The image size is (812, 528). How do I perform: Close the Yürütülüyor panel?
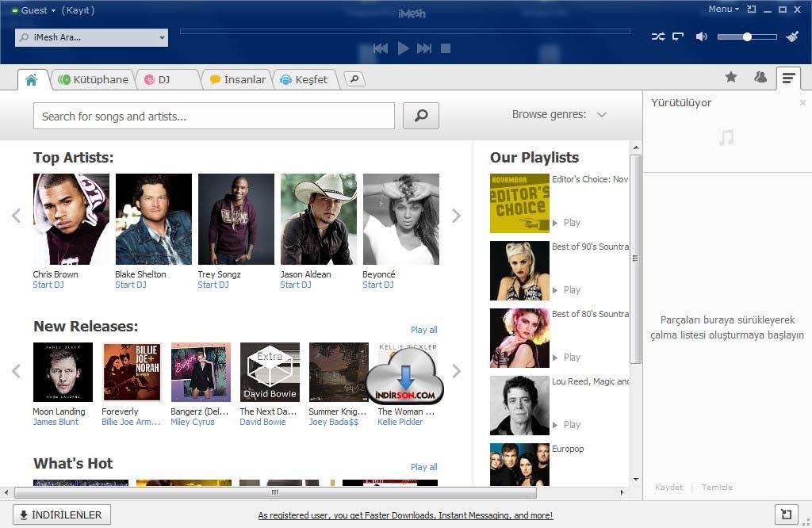[802, 102]
